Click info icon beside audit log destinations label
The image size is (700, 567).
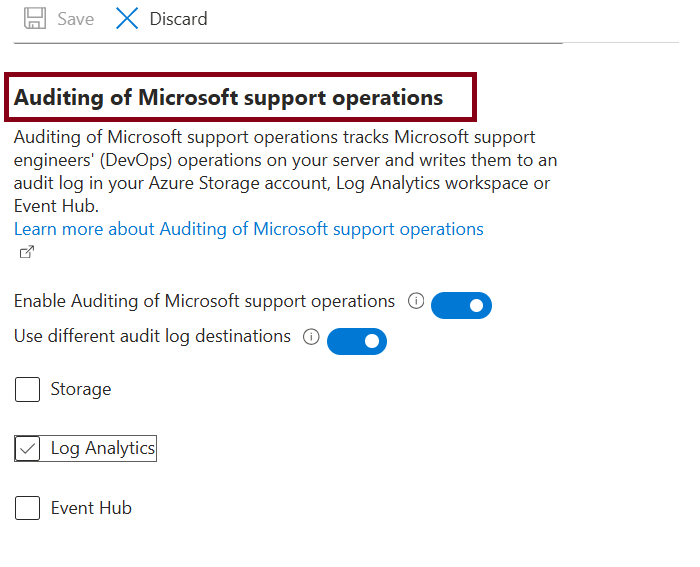[311, 337]
